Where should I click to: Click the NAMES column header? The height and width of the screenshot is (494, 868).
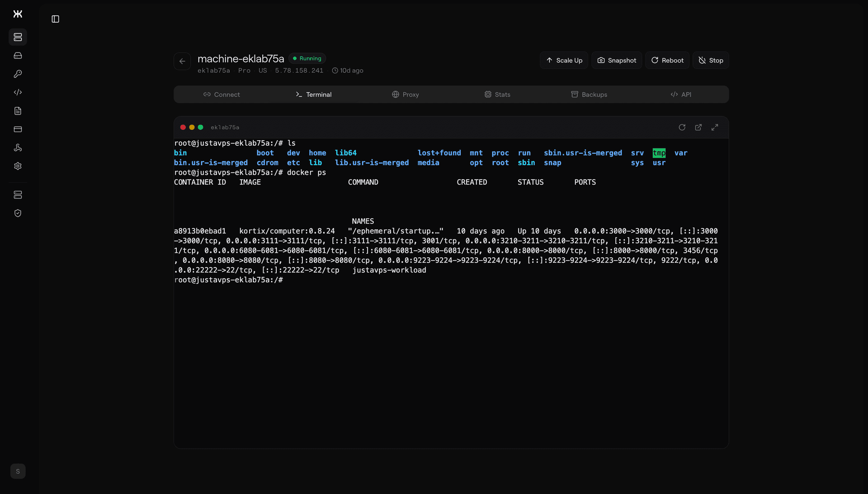(x=363, y=221)
